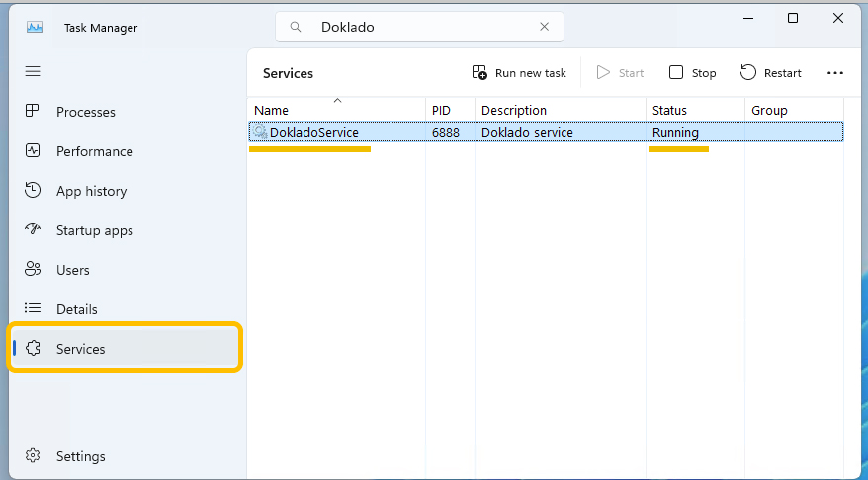The width and height of the screenshot is (868, 480).
Task: Sort by the Status column
Action: click(x=695, y=110)
